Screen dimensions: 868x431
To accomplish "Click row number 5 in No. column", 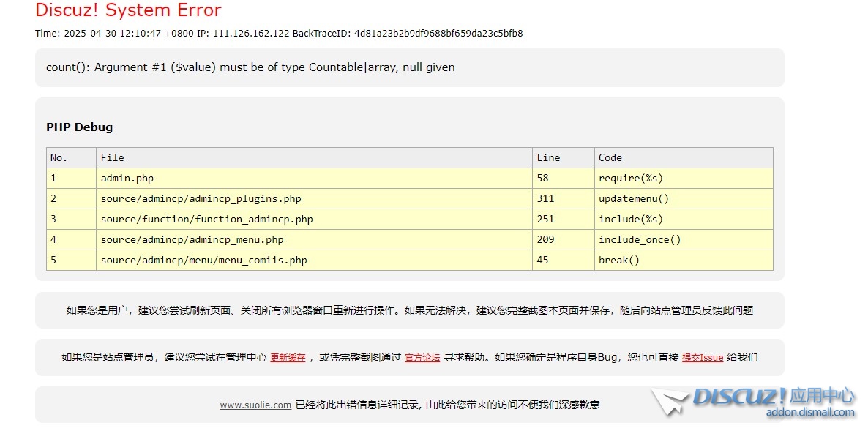I will coord(72,260).
